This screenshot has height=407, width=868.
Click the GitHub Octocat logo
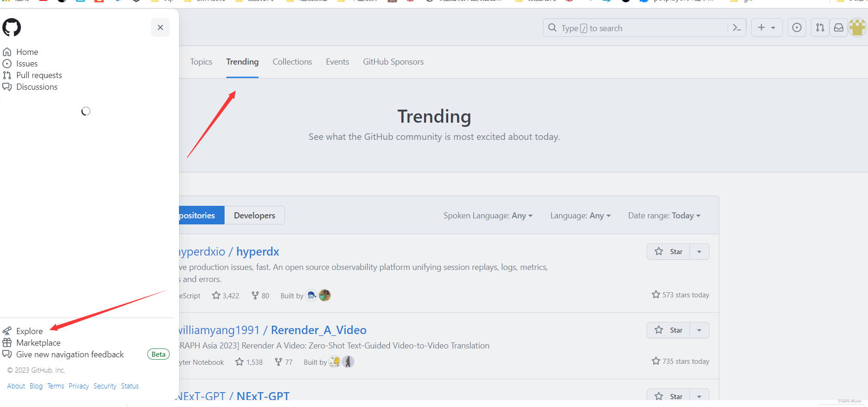tap(12, 27)
